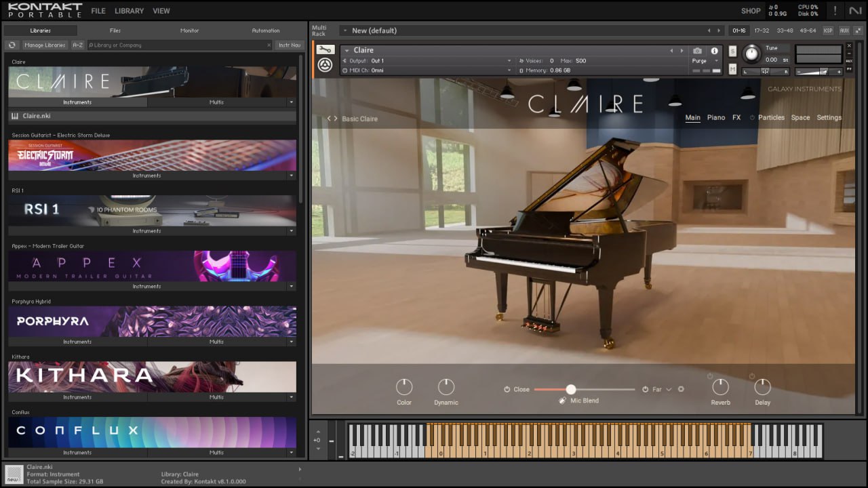Open the LIBRARY menu
868x488 pixels.
(x=129, y=11)
